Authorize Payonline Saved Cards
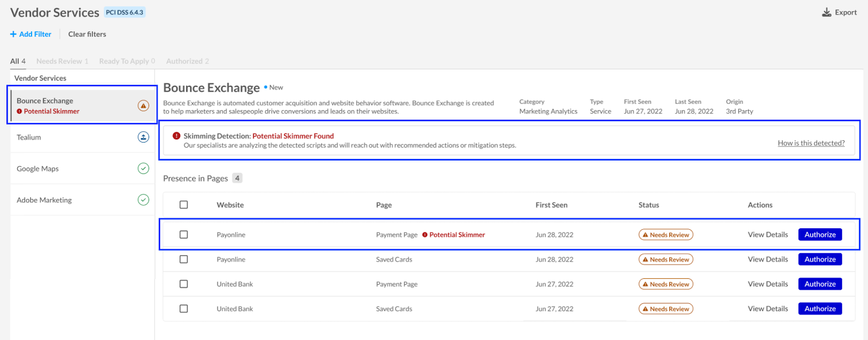This screenshot has width=868, height=340. pos(820,259)
